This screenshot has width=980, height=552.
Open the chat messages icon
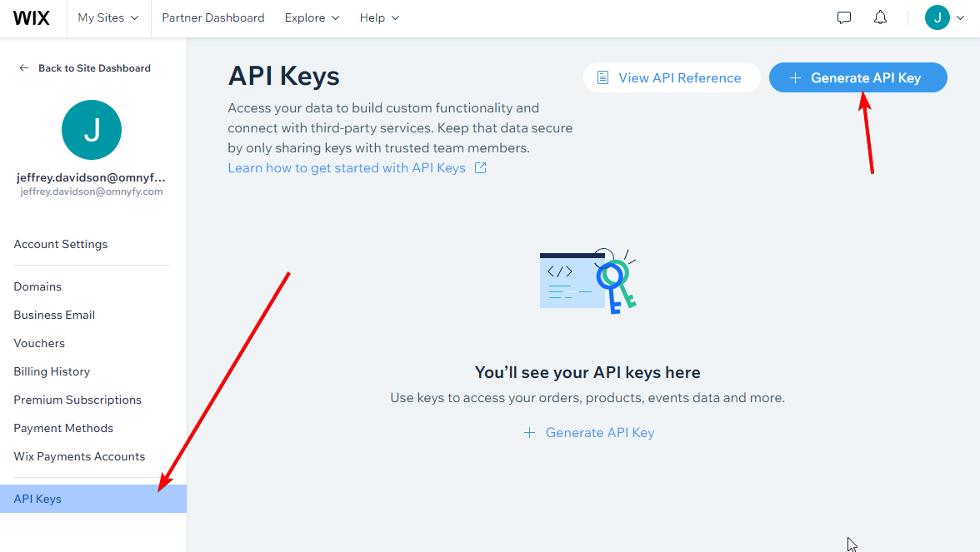[843, 18]
